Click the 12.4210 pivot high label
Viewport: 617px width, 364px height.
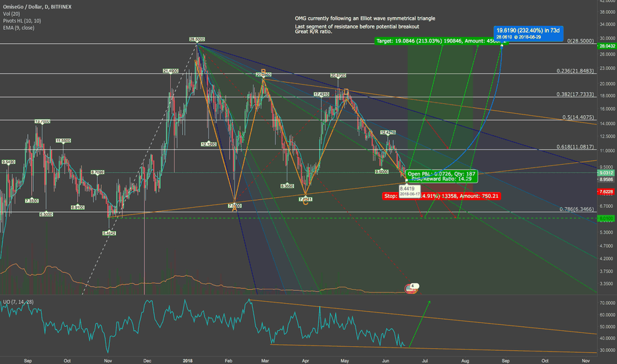click(388, 132)
